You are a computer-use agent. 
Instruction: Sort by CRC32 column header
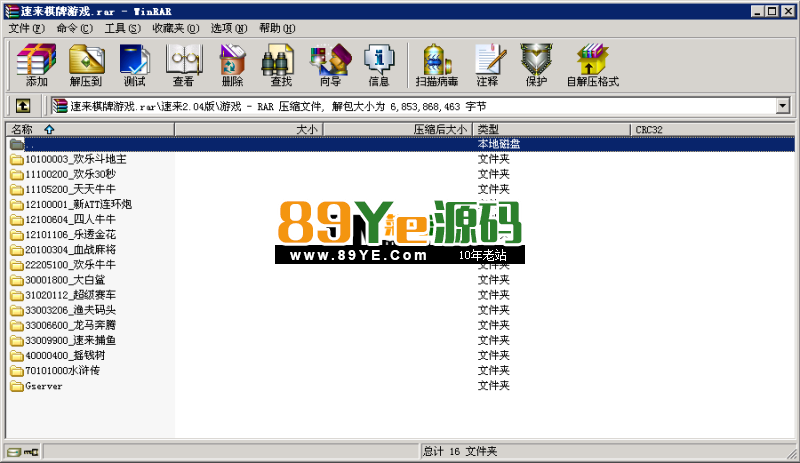point(712,130)
